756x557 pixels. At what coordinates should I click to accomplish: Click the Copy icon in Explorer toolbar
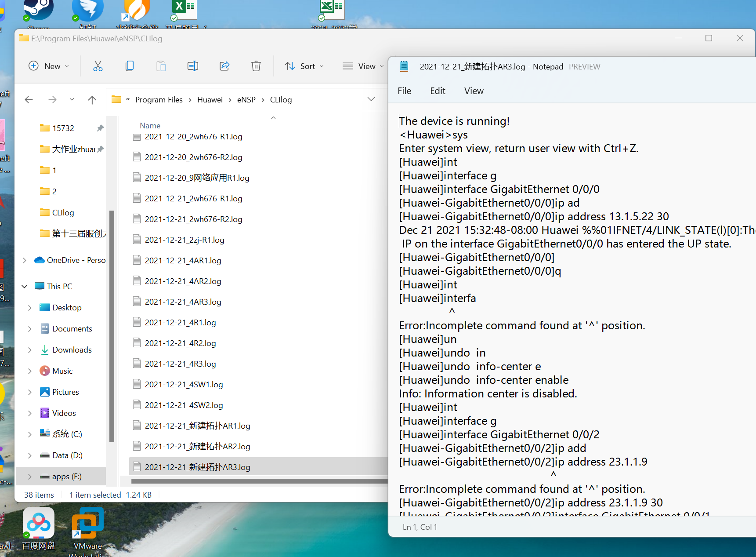tap(129, 66)
